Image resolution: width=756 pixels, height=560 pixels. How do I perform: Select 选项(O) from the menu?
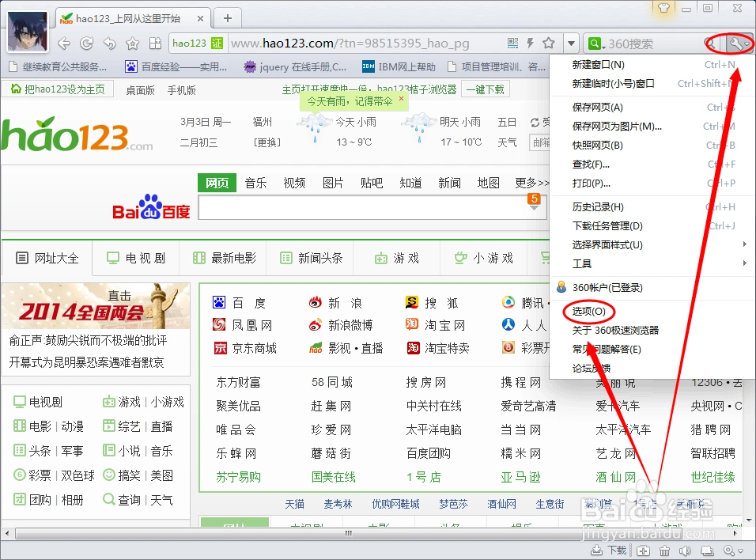pos(588,312)
